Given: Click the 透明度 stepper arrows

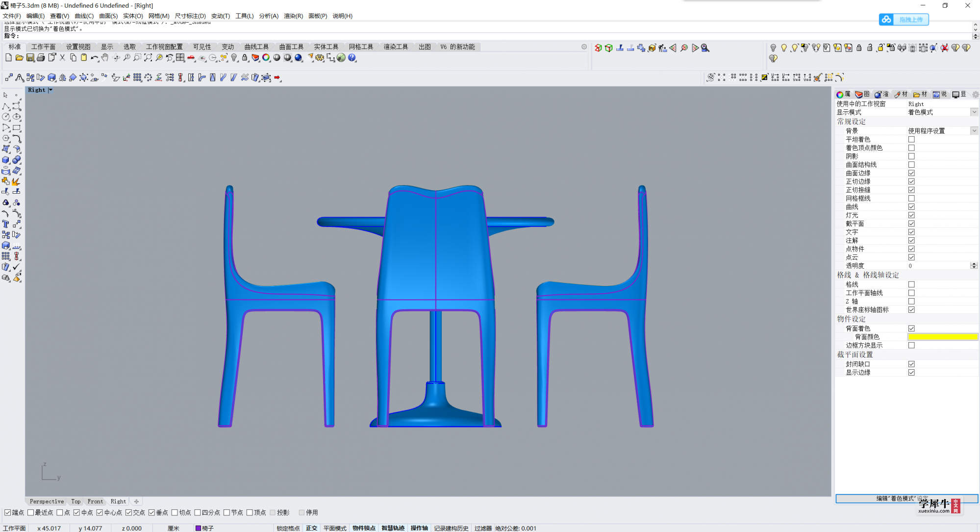Looking at the screenshot, I should pyautogui.click(x=974, y=266).
